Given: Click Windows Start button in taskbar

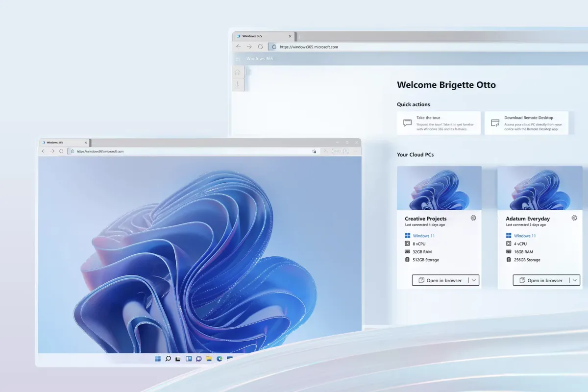Looking at the screenshot, I should [158, 359].
